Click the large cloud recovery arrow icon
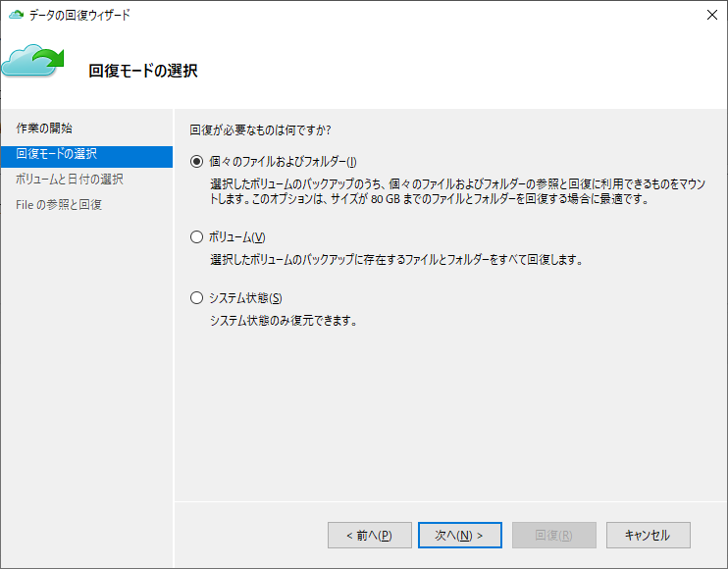The width and height of the screenshot is (728, 569). click(x=32, y=61)
